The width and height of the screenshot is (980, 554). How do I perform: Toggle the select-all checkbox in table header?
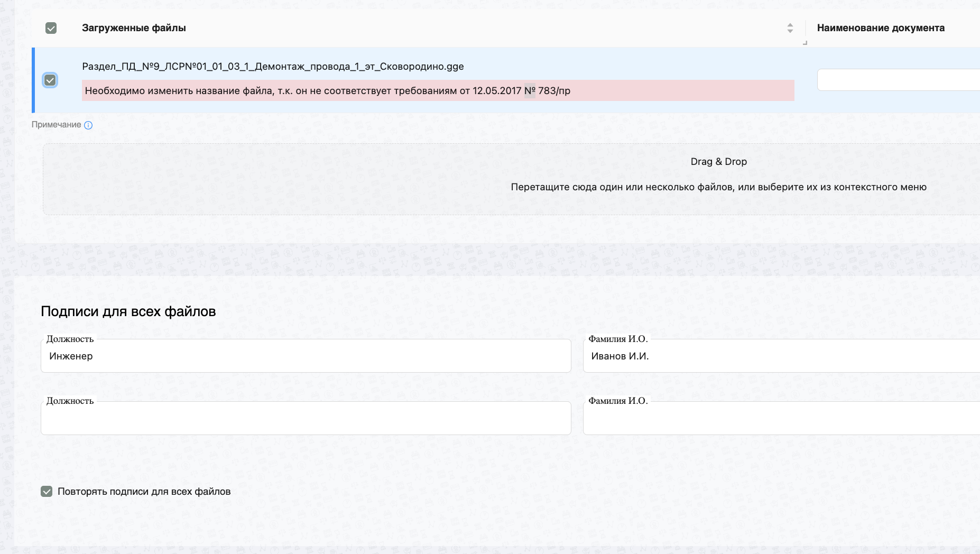[51, 28]
